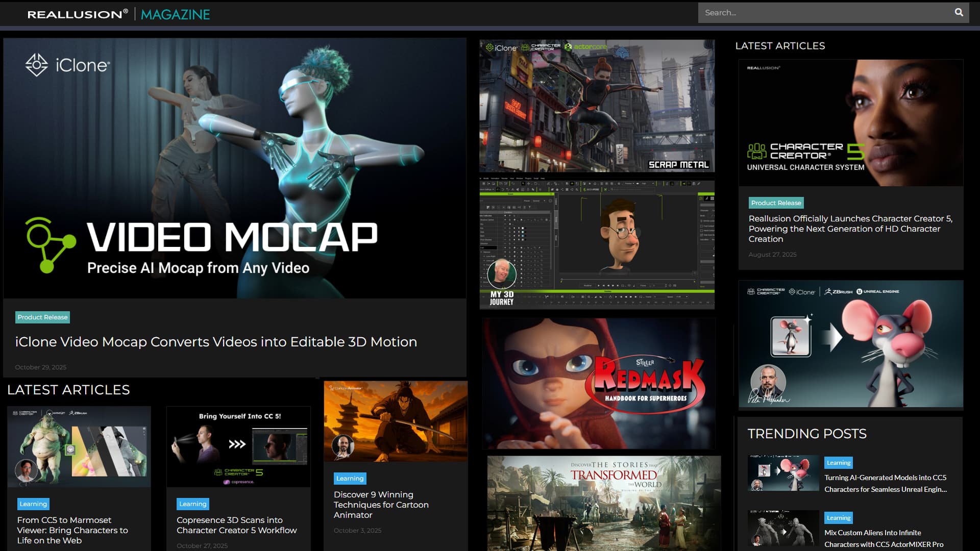Open Discover 9 Winning Techniques article
The height and width of the screenshot is (551, 980).
click(x=381, y=505)
